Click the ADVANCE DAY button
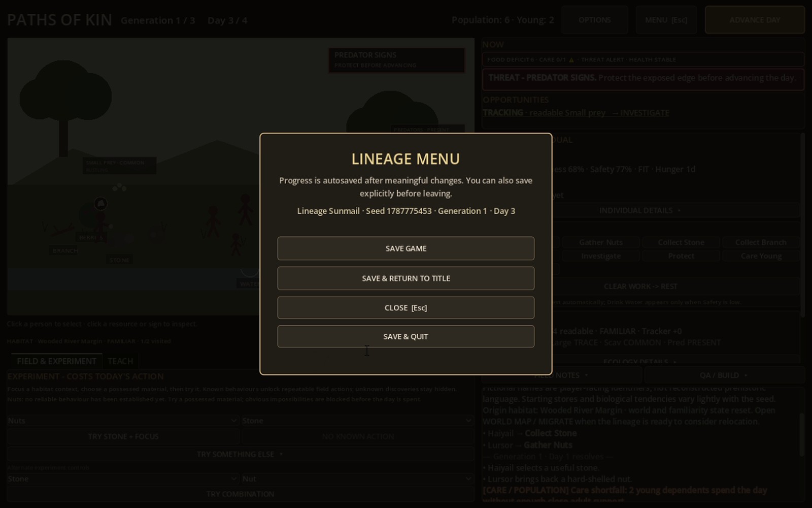This screenshot has width=812, height=508. 755,20
